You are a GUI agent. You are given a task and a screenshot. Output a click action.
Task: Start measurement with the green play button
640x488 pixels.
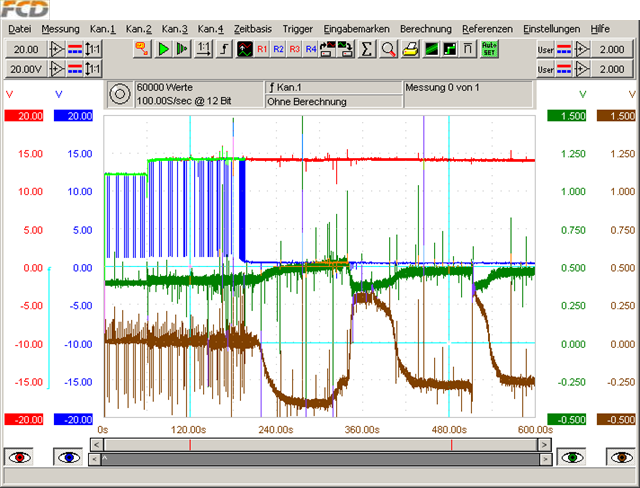tap(164, 48)
